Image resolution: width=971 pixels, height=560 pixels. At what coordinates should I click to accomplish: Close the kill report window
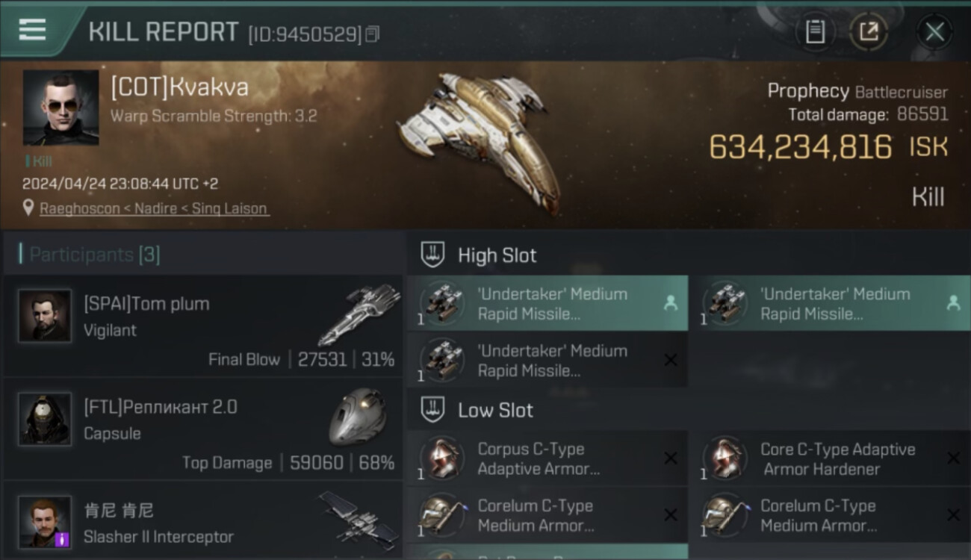click(x=934, y=31)
